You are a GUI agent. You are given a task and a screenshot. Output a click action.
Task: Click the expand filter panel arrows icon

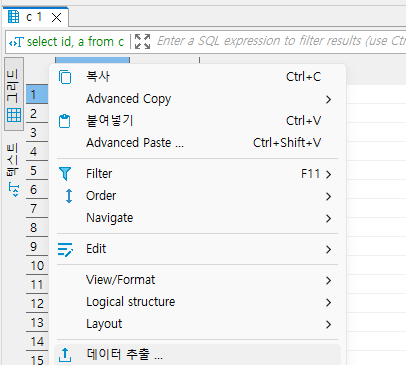click(142, 42)
